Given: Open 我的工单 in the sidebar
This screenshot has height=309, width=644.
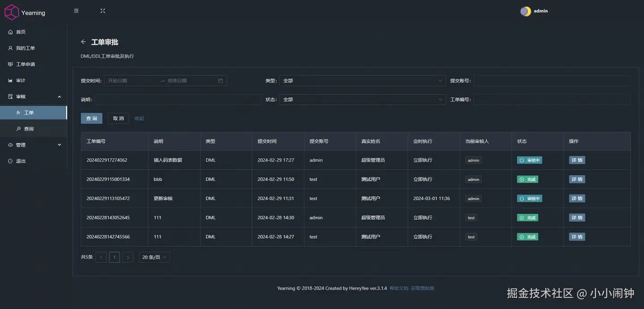Looking at the screenshot, I should coord(34,48).
